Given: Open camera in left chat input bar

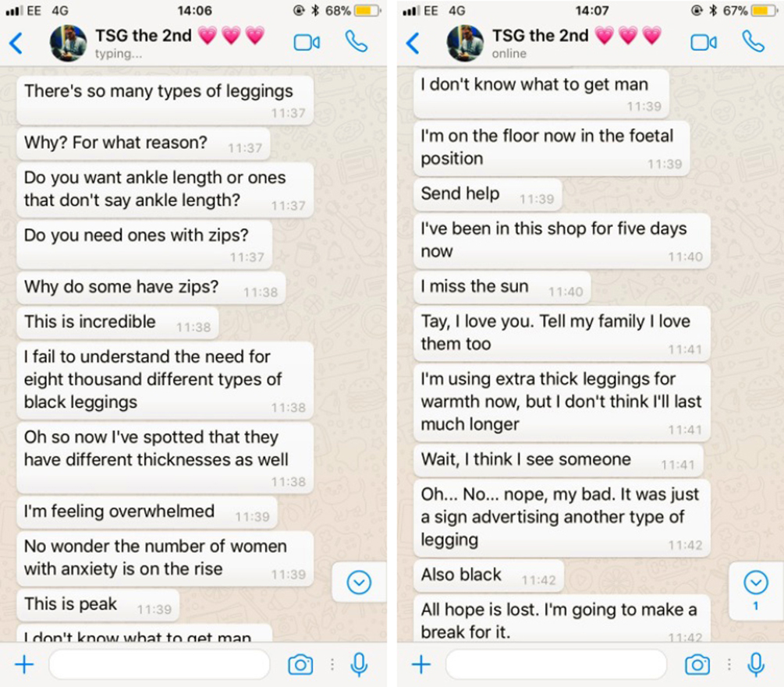Looking at the screenshot, I should (x=300, y=664).
